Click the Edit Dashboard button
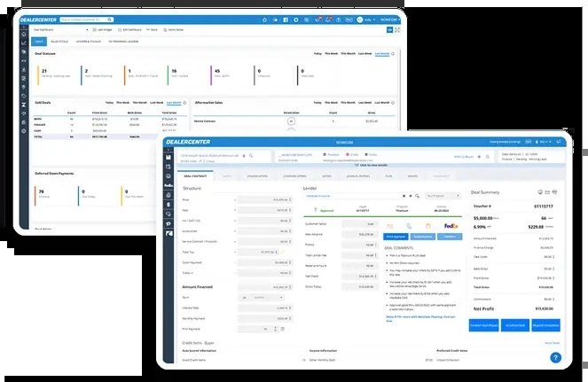 (x=129, y=29)
